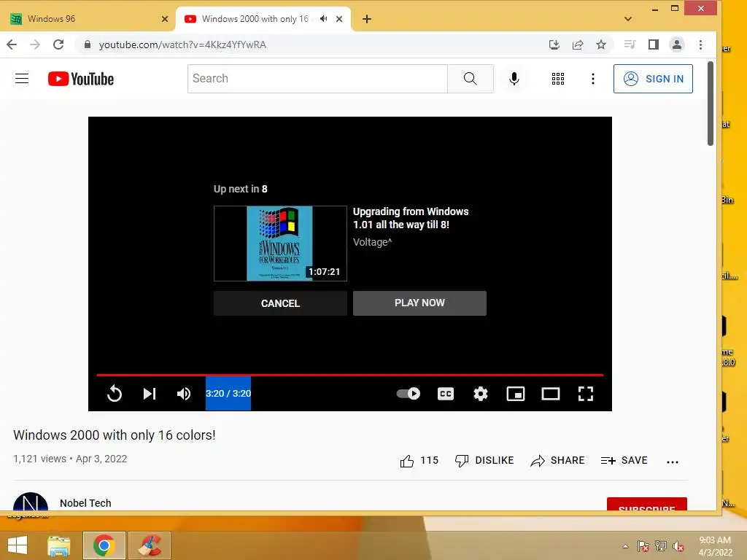Image resolution: width=747 pixels, height=560 pixels.
Task: Close the Windows 96 tab
Action: 165,19
